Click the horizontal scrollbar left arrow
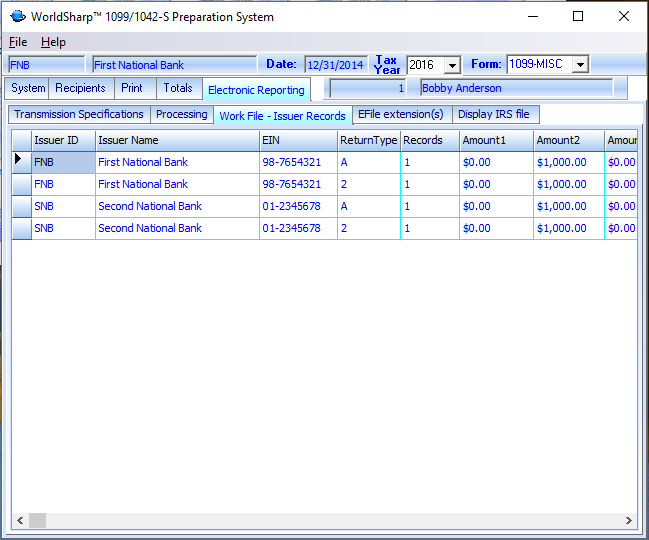Screen dimensions: 649x540 tap(19, 521)
